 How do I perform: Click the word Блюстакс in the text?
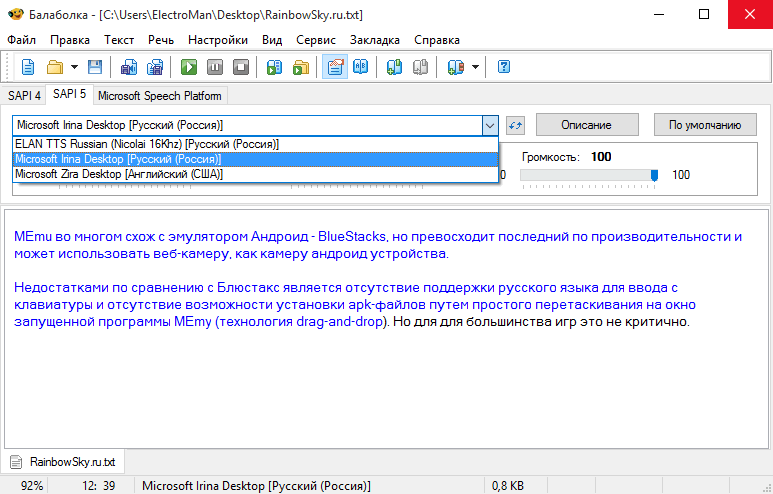pos(249,288)
